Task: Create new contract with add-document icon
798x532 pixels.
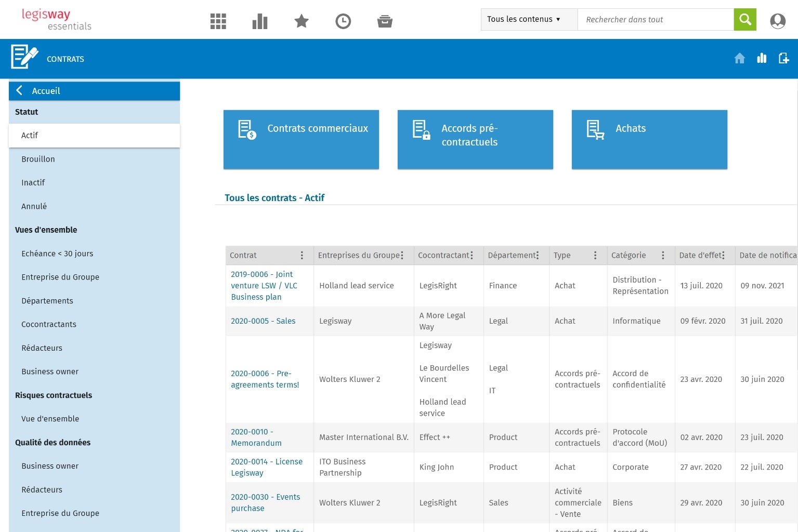Action: [x=783, y=59]
